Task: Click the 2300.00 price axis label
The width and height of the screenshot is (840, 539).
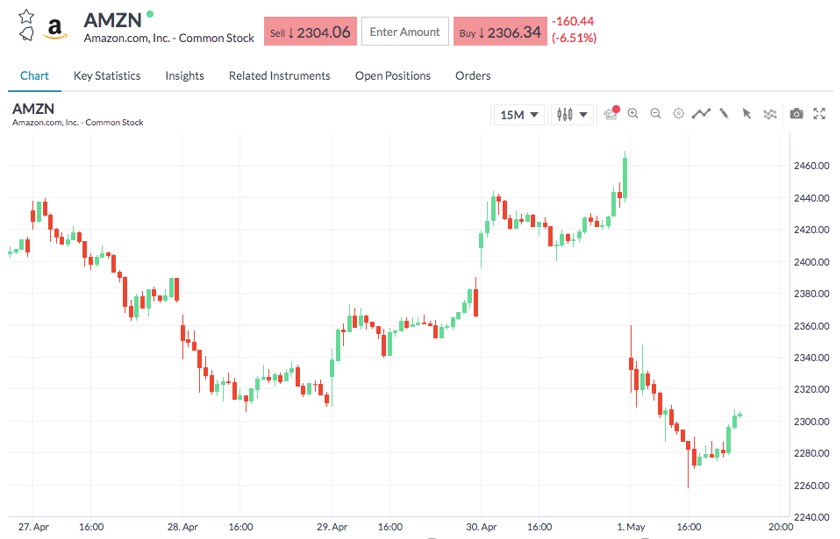Action: click(x=811, y=422)
